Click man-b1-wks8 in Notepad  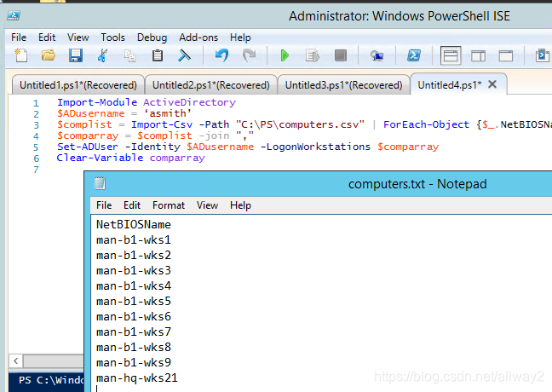pyautogui.click(x=134, y=348)
